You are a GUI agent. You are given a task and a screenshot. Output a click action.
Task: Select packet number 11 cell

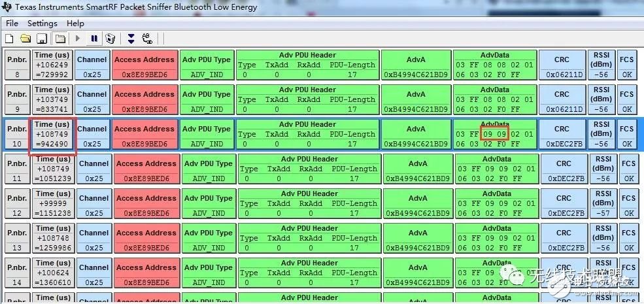pos(18,169)
